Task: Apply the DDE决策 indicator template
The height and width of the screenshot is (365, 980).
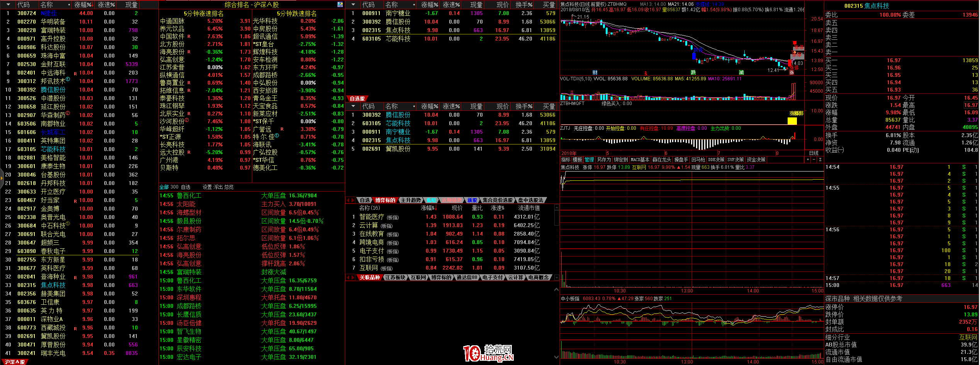Action: click(716, 160)
